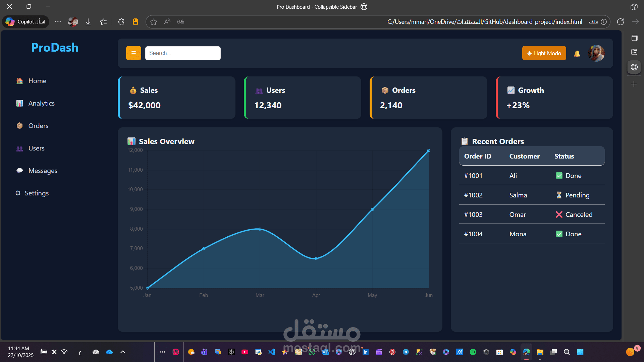Screen dimensions: 644x362
Task: Click the May data point on the chart
Action: [372, 209]
